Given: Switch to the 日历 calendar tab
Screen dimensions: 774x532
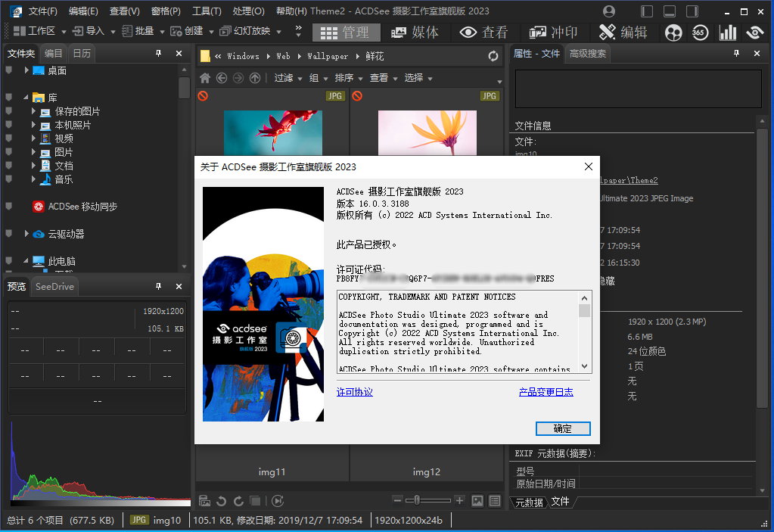Looking at the screenshot, I should 82,53.
